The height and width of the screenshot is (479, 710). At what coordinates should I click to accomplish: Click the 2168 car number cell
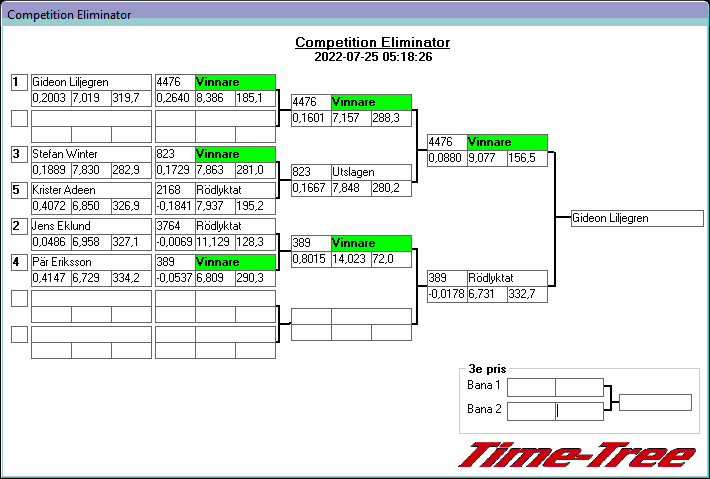pos(175,190)
